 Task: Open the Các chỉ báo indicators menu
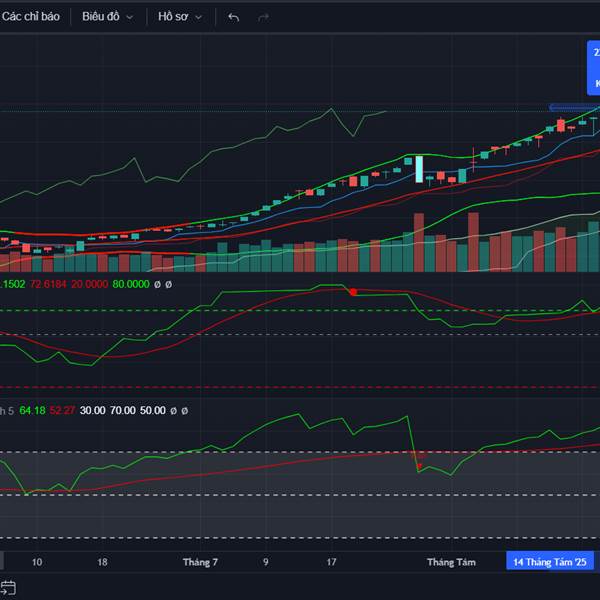tap(30, 16)
